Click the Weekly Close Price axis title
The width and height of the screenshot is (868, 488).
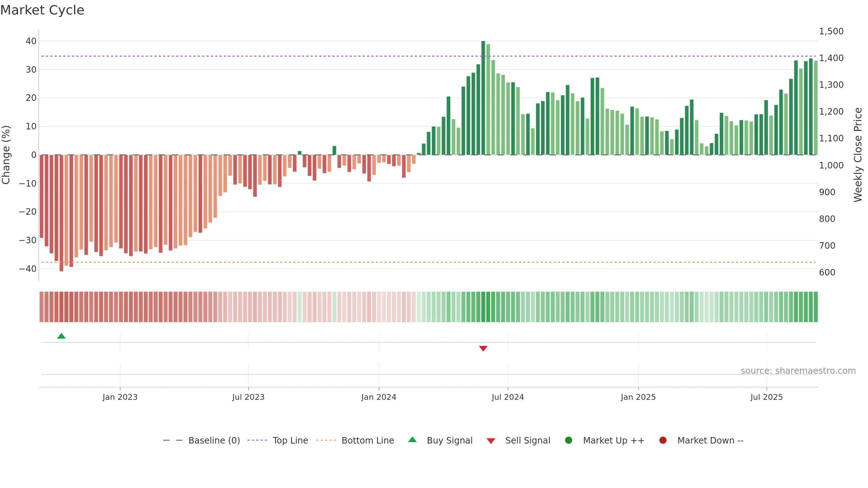[x=858, y=155]
